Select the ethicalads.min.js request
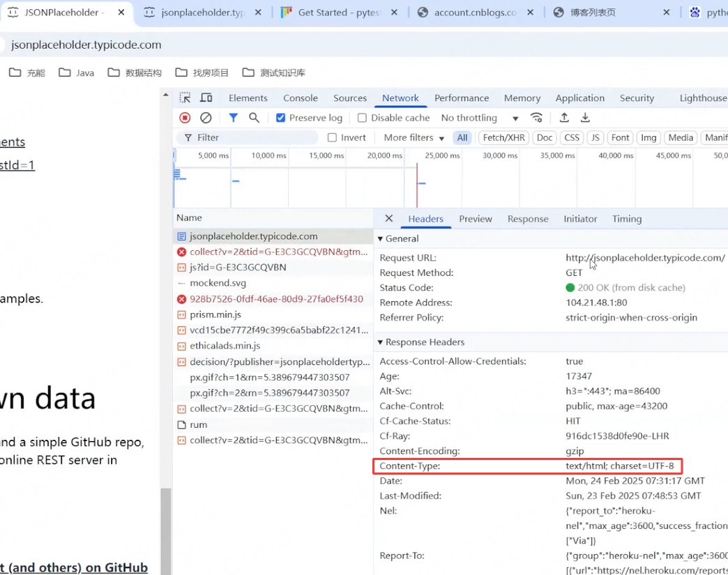The image size is (728, 575). point(273,346)
